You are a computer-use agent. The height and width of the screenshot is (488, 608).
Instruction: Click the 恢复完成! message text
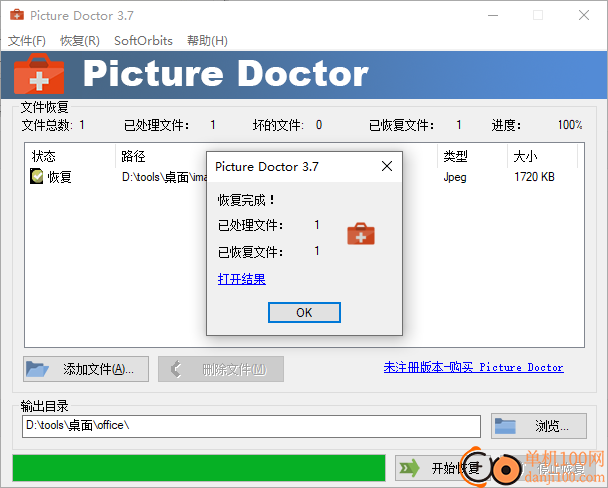[246, 200]
